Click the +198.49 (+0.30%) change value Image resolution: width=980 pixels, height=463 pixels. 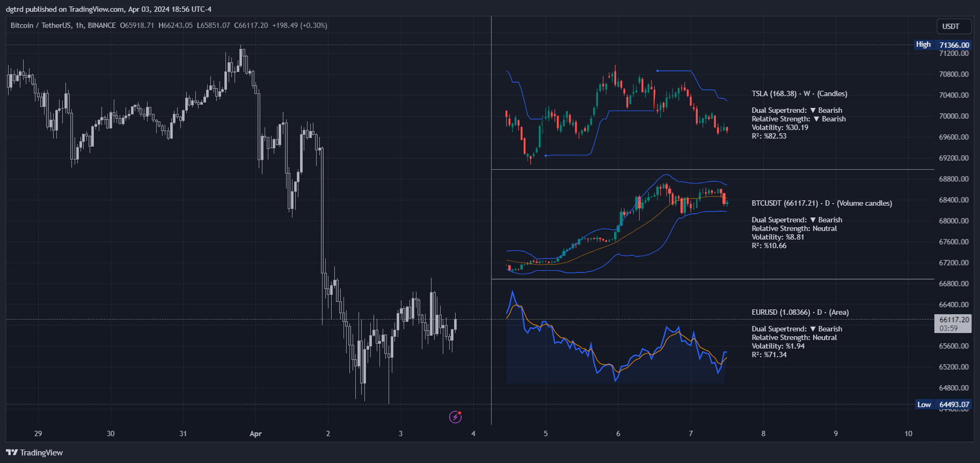click(299, 25)
